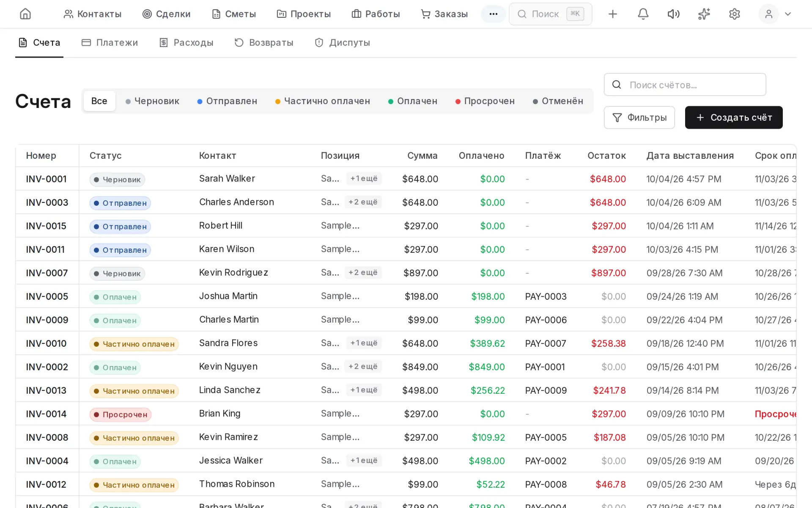The width and height of the screenshot is (812, 508).
Task: Click contact Brian King
Action: (x=219, y=414)
